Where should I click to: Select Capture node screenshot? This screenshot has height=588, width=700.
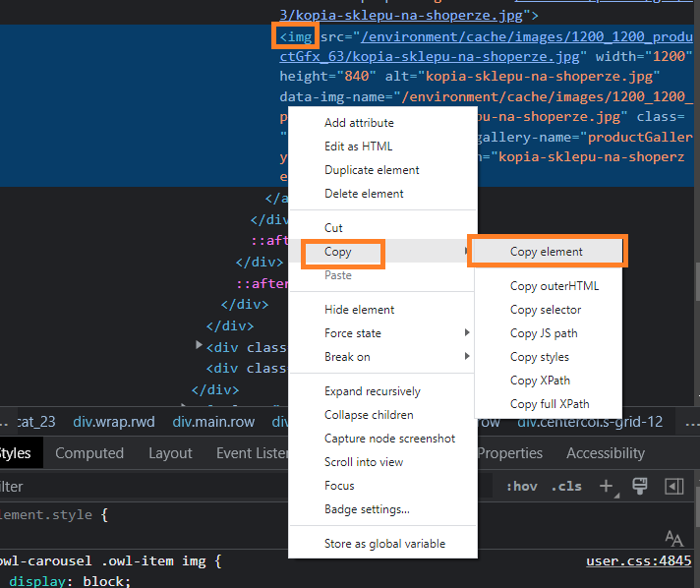tap(389, 439)
